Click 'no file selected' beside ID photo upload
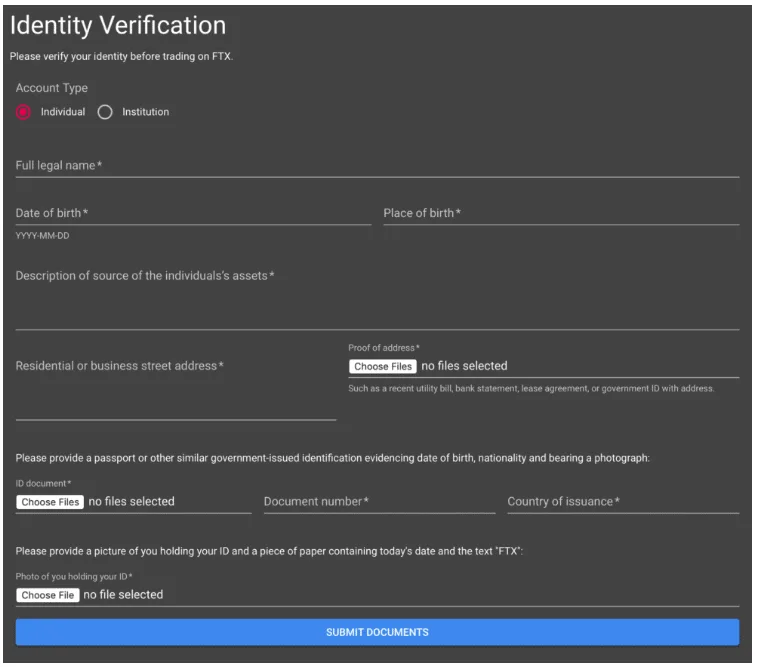This screenshot has height=667, width=758. tap(122, 595)
